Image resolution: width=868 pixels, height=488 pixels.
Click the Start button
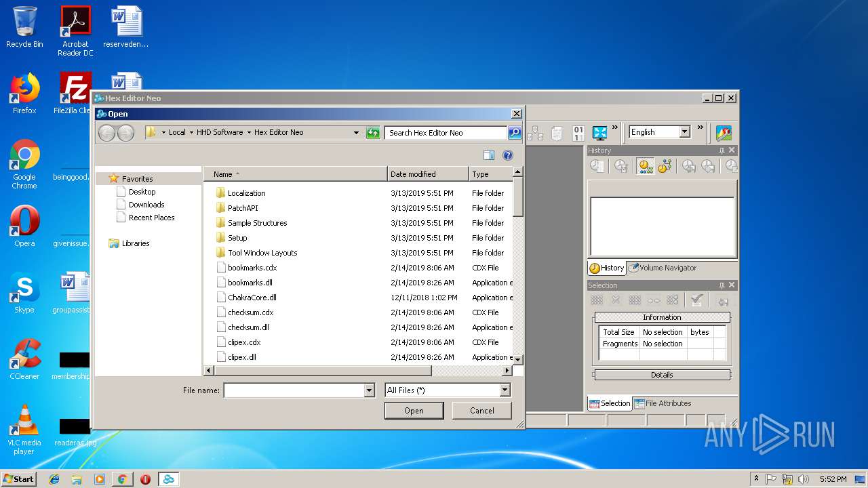[18, 479]
